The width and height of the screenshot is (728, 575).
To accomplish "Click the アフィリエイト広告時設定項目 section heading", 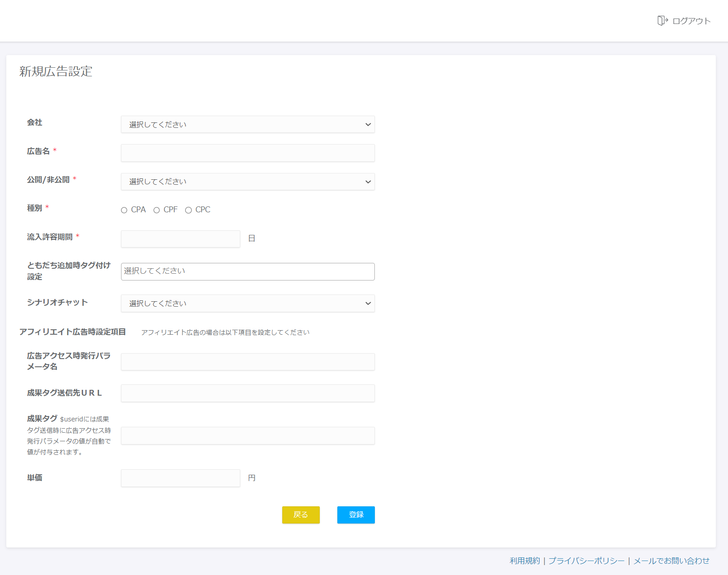I will (73, 332).
